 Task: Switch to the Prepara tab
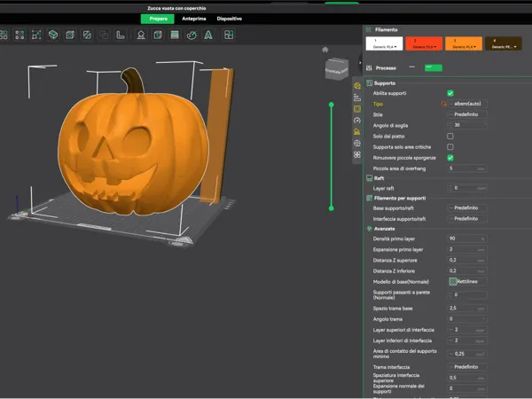pos(158,19)
